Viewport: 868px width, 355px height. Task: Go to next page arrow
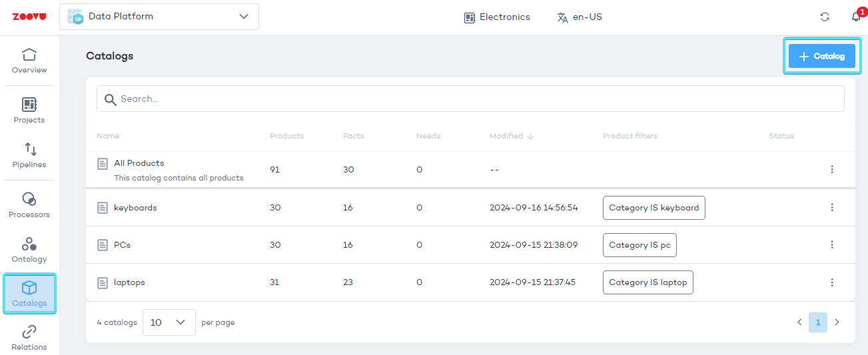(x=837, y=322)
